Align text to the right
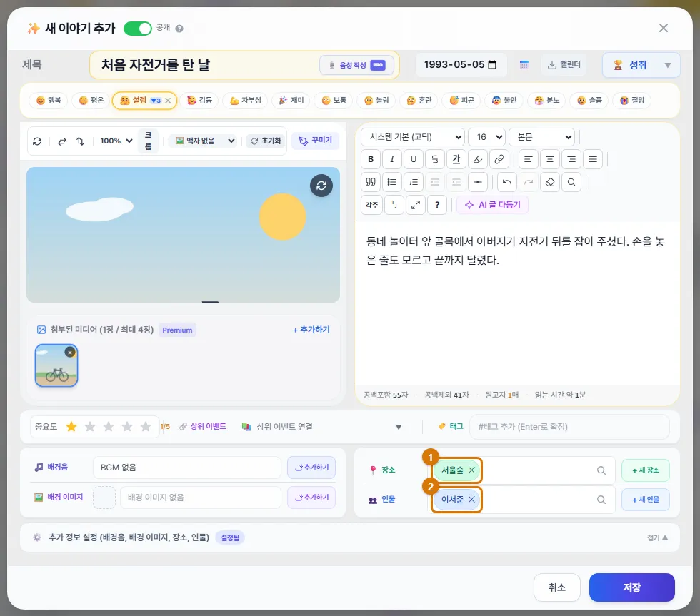700x616 pixels. (571, 159)
